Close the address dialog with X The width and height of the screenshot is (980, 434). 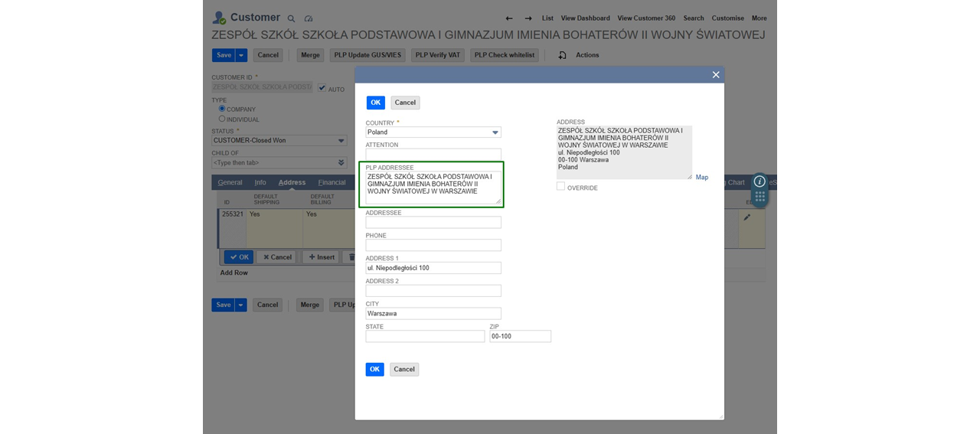coord(716,75)
